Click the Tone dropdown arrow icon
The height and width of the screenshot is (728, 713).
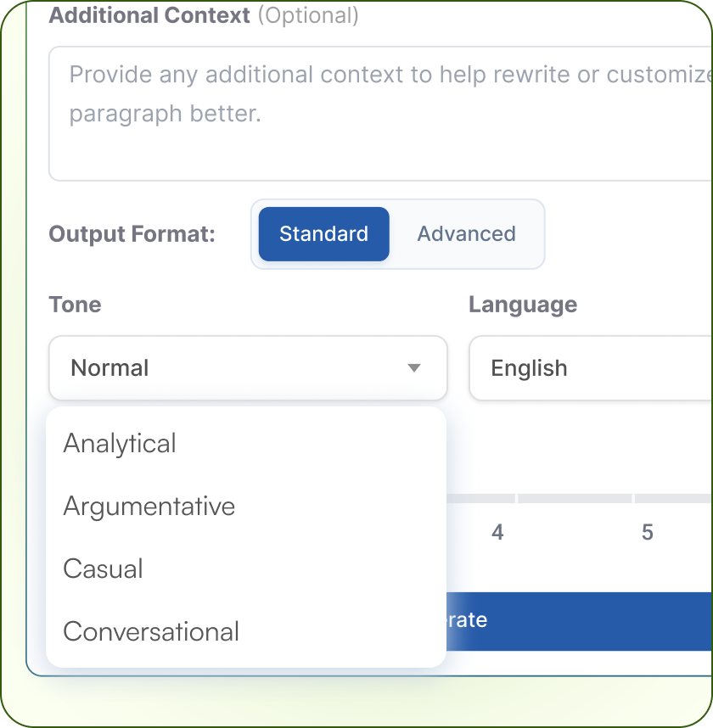(414, 368)
